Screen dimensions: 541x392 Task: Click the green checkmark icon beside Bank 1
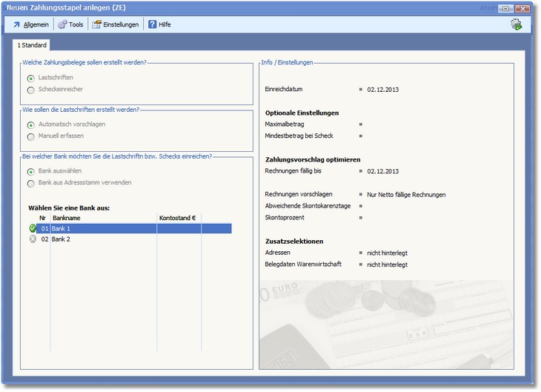pyautogui.click(x=32, y=228)
